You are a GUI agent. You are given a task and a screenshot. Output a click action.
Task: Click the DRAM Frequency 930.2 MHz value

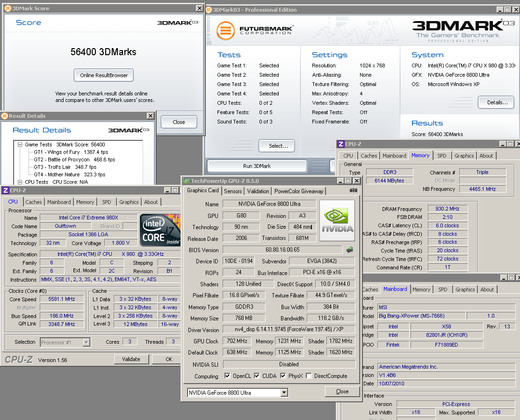(448, 209)
